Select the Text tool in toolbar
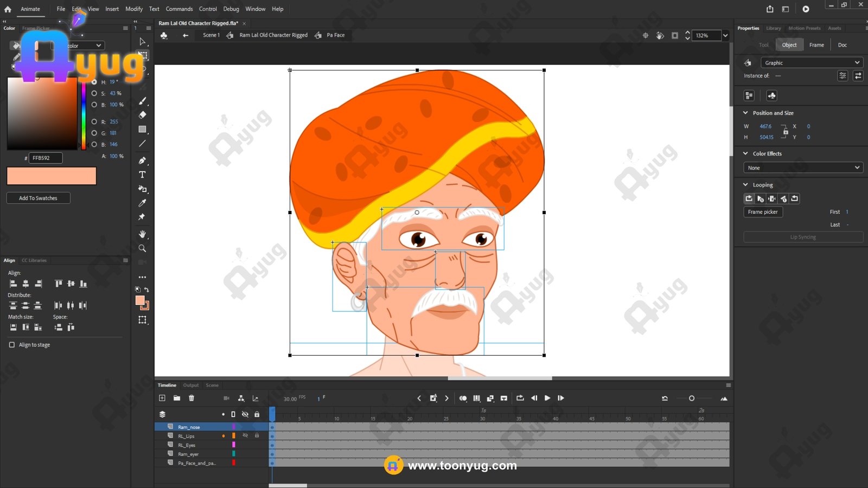 [142, 175]
